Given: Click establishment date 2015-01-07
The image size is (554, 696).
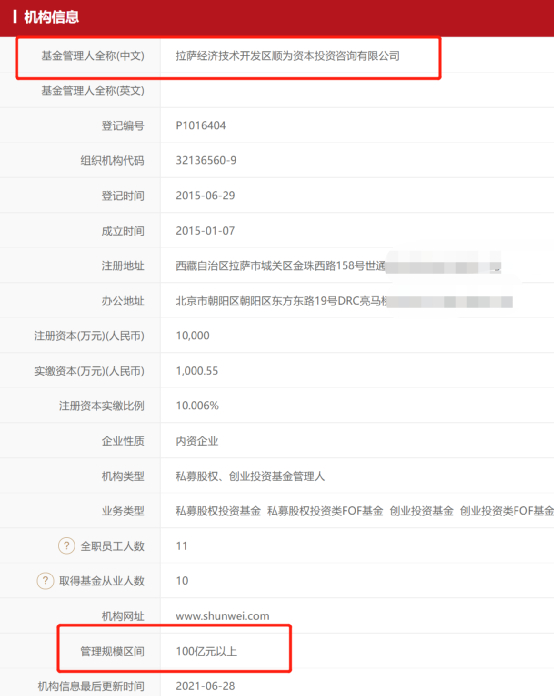Looking at the screenshot, I should coord(205,231).
